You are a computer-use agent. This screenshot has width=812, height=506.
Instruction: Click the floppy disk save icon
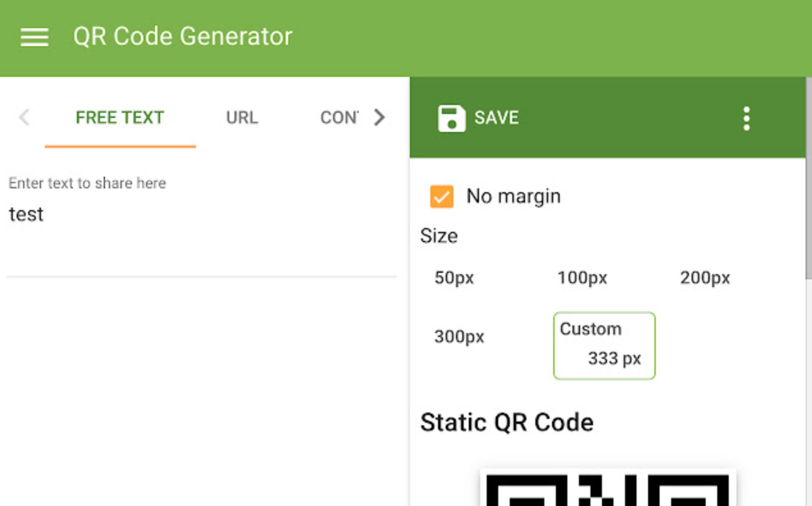451,118
